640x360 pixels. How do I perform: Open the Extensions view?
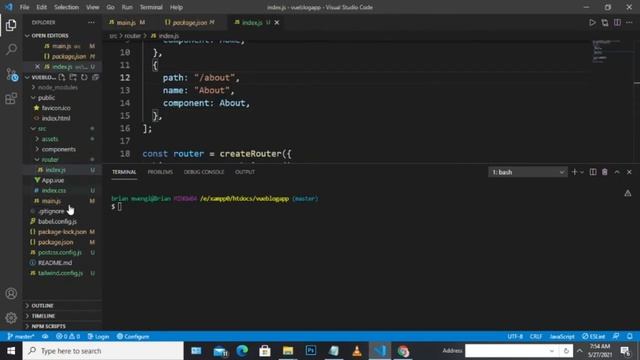11,98
